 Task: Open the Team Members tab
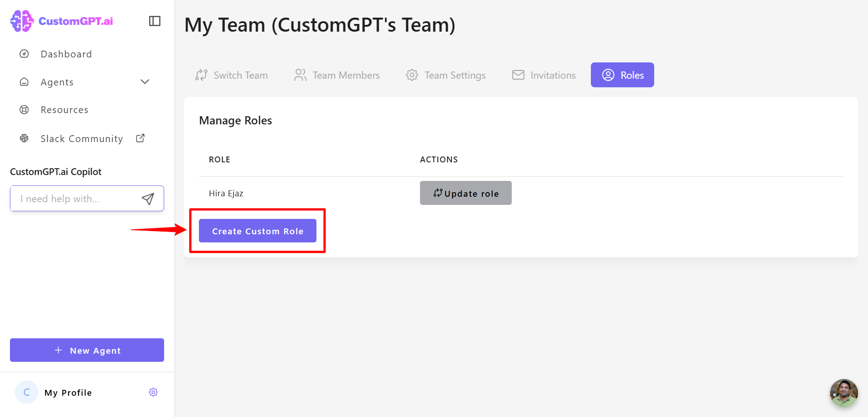click(337, 75)
